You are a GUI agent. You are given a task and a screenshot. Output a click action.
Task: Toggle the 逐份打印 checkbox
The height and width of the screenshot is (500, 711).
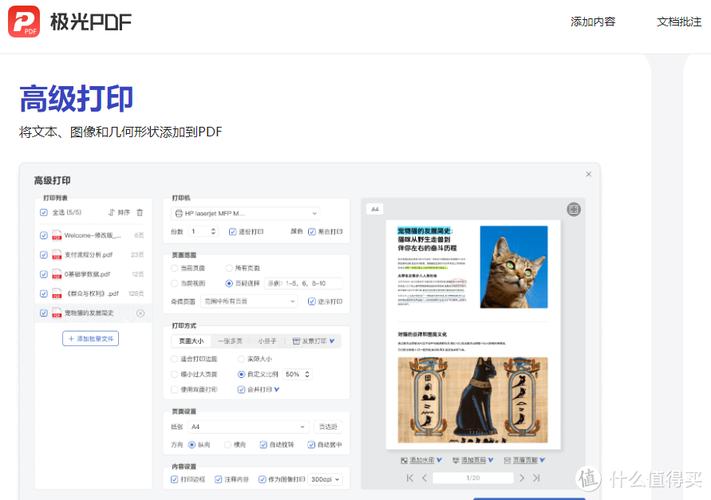pyautogui.click(x=233, y=232)
